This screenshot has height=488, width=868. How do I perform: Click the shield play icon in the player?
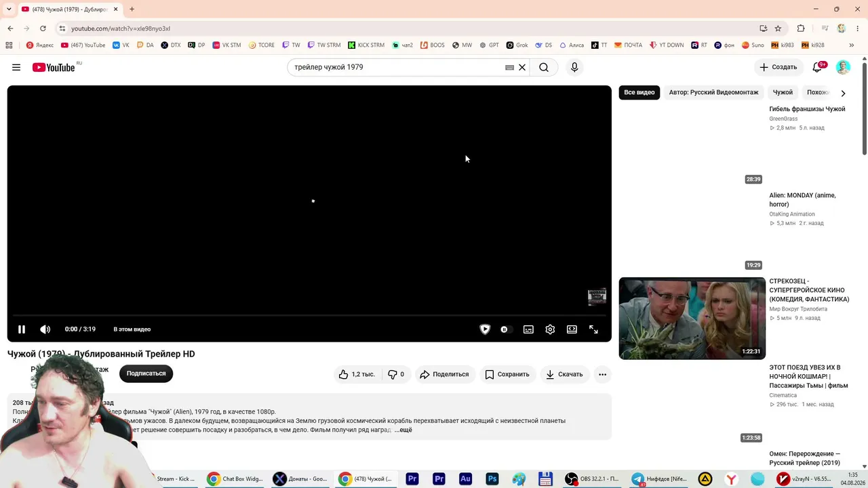click(x=485, y=329)
